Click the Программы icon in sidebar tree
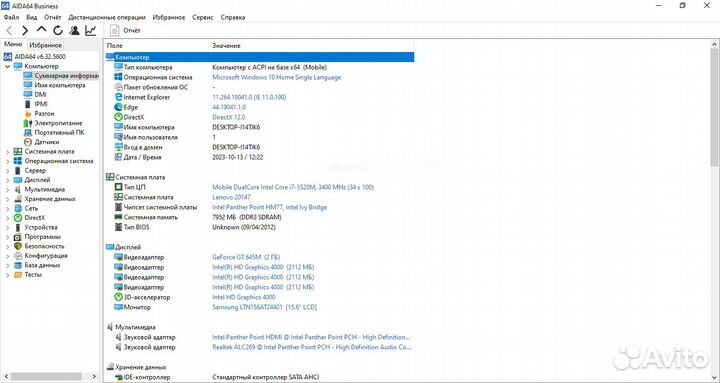720x383 pixels. point(18,237)
